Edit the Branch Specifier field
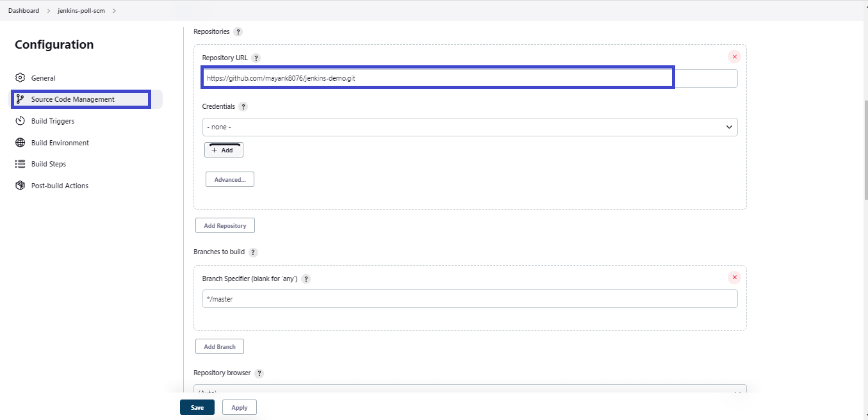 [x=470, y=298]
